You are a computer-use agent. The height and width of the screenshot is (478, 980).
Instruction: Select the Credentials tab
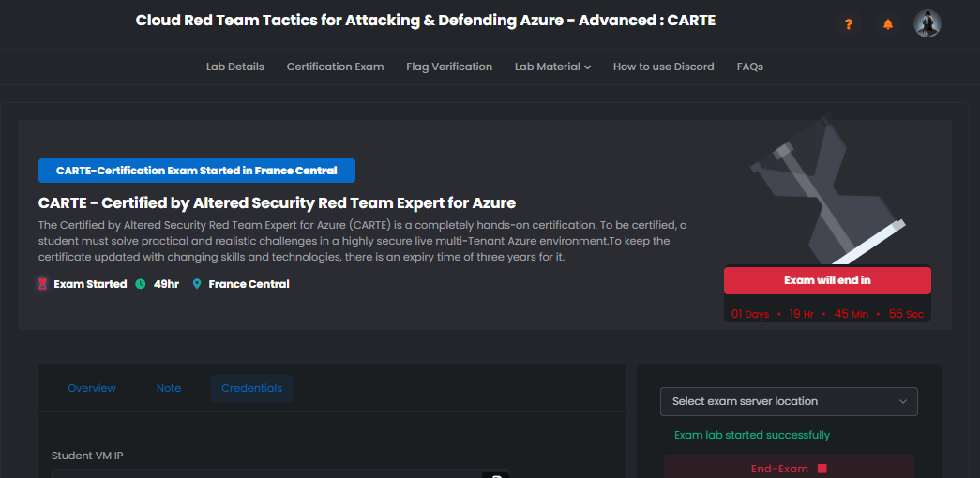point(251,388)
